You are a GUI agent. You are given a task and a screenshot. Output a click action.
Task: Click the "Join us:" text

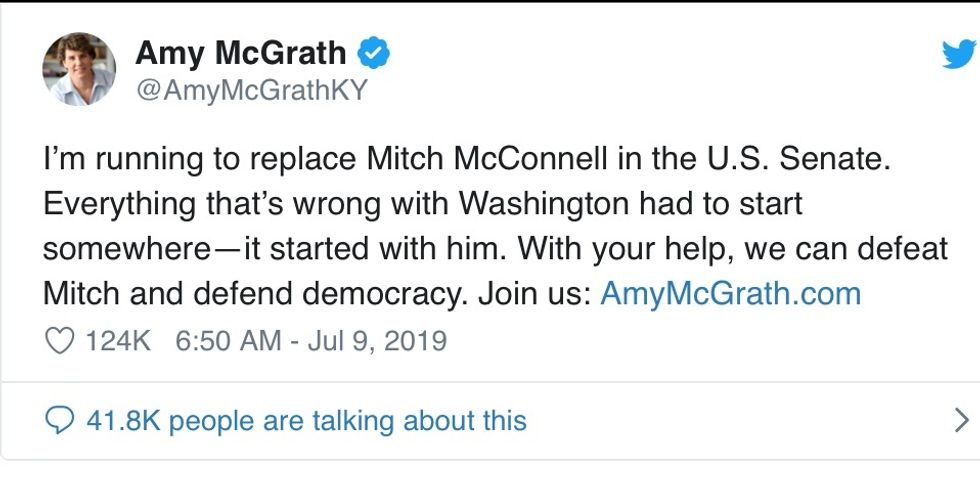[534, 295]
